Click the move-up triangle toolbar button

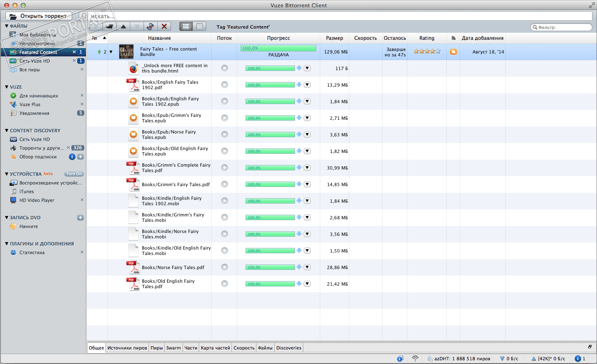pyautogui.click(x=123, y=27)
